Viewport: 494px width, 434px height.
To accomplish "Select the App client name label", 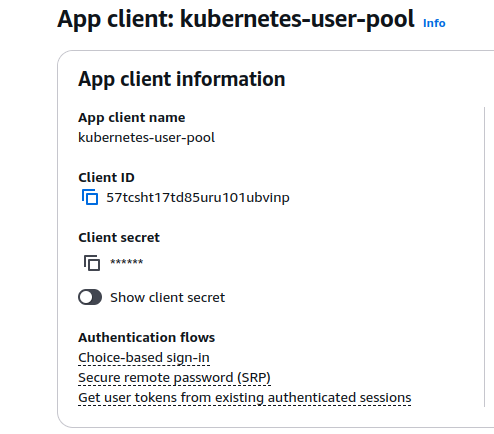I will click(132, 118).
